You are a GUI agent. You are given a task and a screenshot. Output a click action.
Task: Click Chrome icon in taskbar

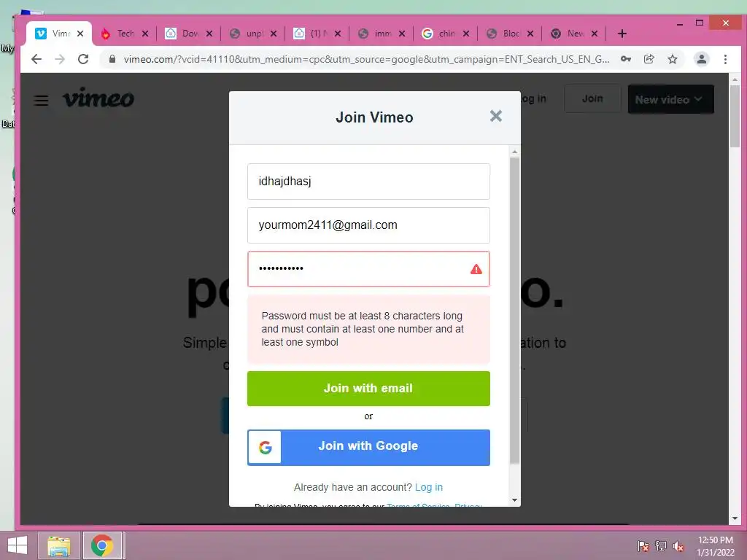click(x=102, y=545)
